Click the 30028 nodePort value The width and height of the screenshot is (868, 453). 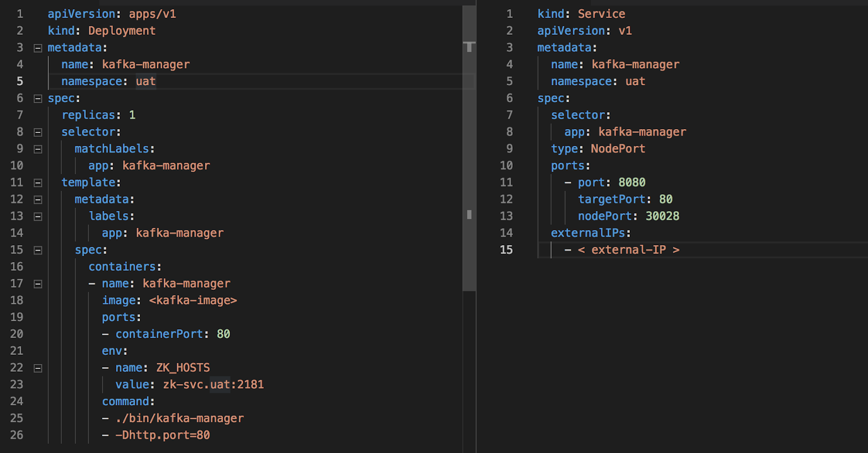(662, 216)
